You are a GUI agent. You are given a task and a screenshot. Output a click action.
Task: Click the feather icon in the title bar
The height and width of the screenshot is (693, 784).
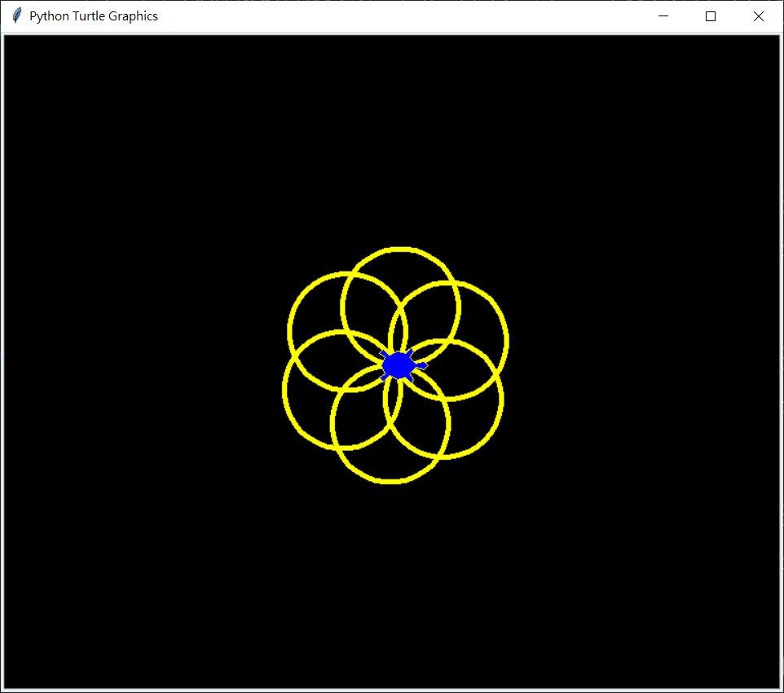[x=16, y=16]
